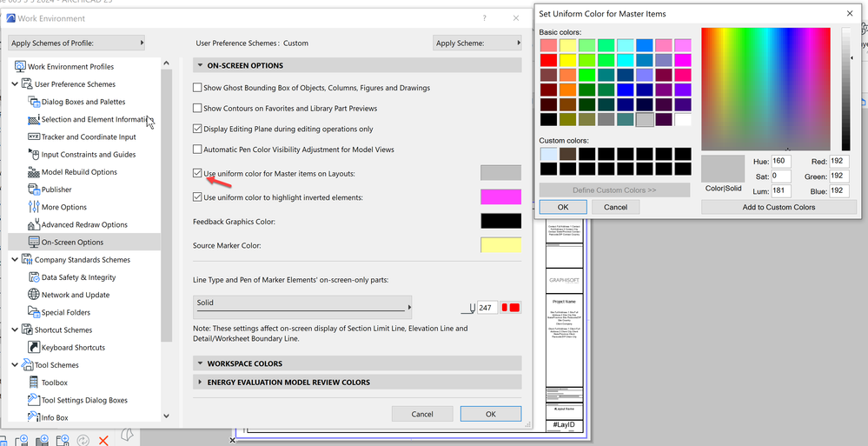The height and width of the screenshot is (446, 868).
Task: Click Selection and Element Information icon
Action: pos(34,120)
